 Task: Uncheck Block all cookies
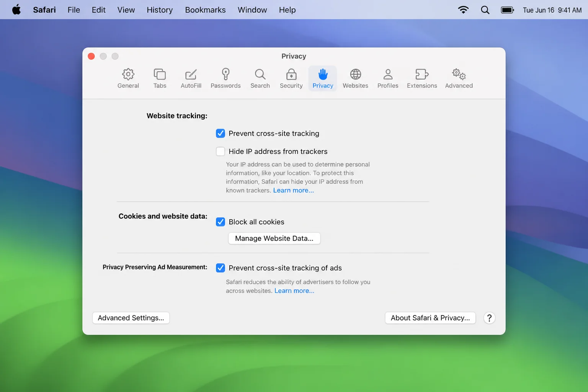pos(220,222)
